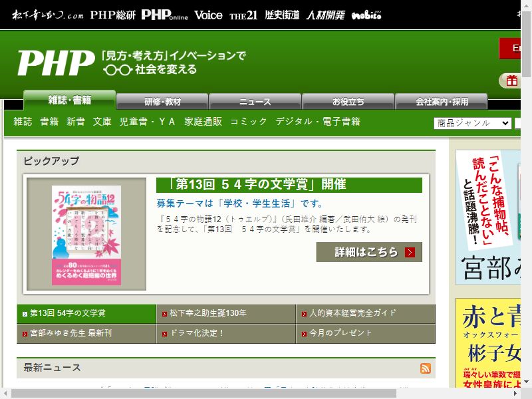Open the 赤と青 yellow book banner
The width and height of the screenshot is (532, 399).
coord(488,342)
